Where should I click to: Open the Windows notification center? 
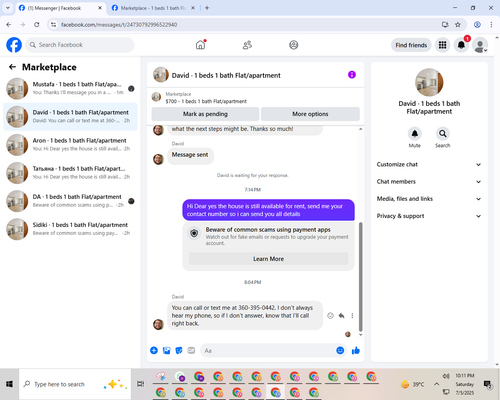[488, 384]
